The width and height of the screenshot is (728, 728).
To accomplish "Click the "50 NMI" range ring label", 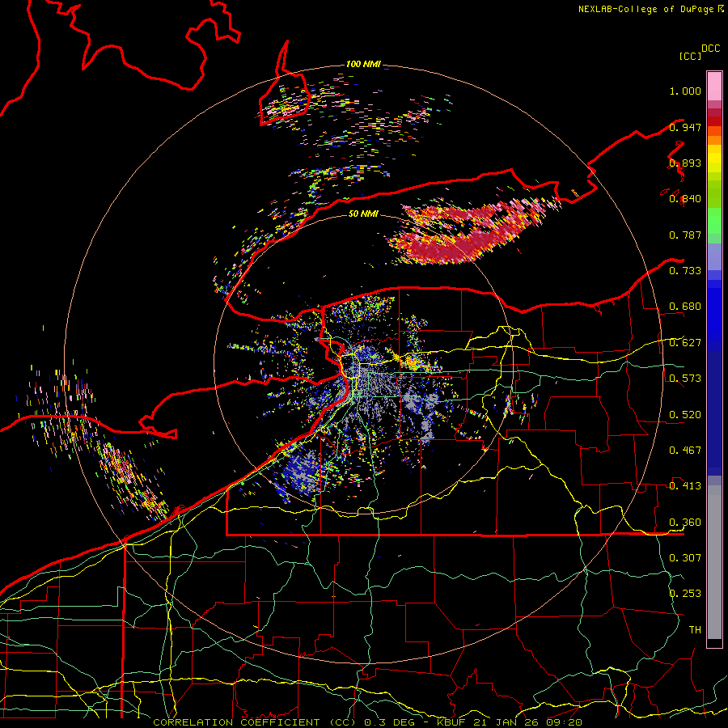I will 363,214.
